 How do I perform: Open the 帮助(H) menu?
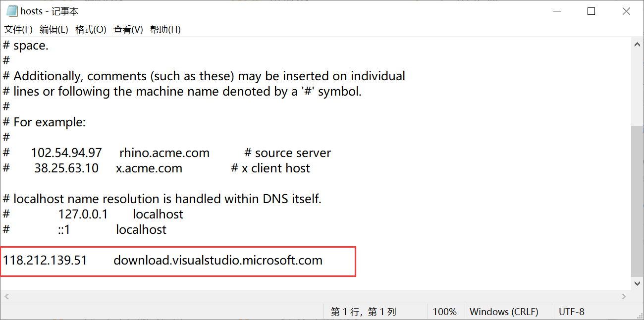coord(165,30)
